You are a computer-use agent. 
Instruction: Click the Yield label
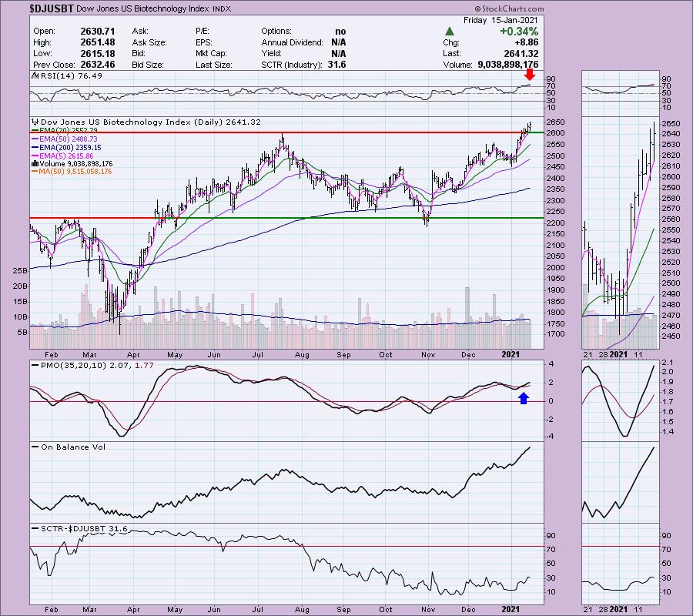click(271, 53)
